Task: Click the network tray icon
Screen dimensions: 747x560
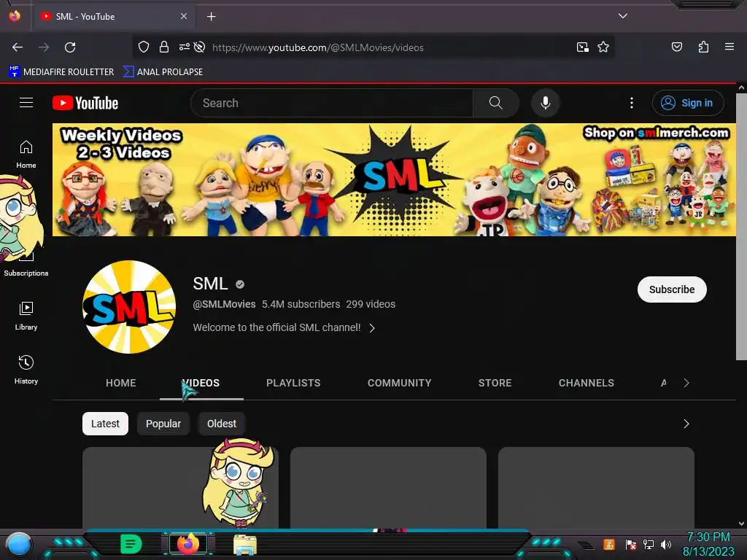Action: click(x=649, y=544)
